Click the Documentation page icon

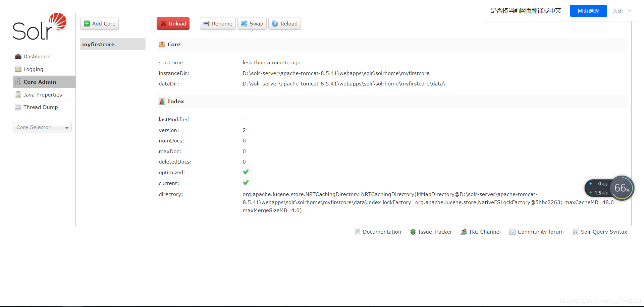(358, 232)
